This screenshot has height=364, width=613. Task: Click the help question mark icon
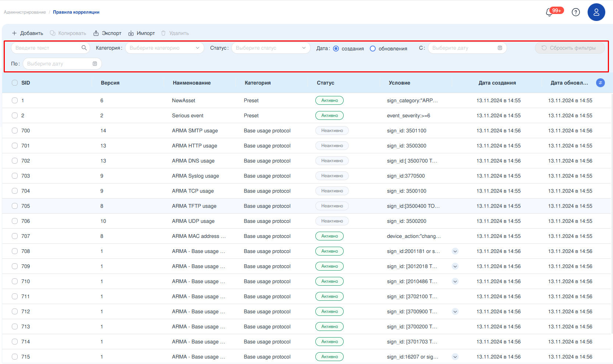(x=575, y=12)
